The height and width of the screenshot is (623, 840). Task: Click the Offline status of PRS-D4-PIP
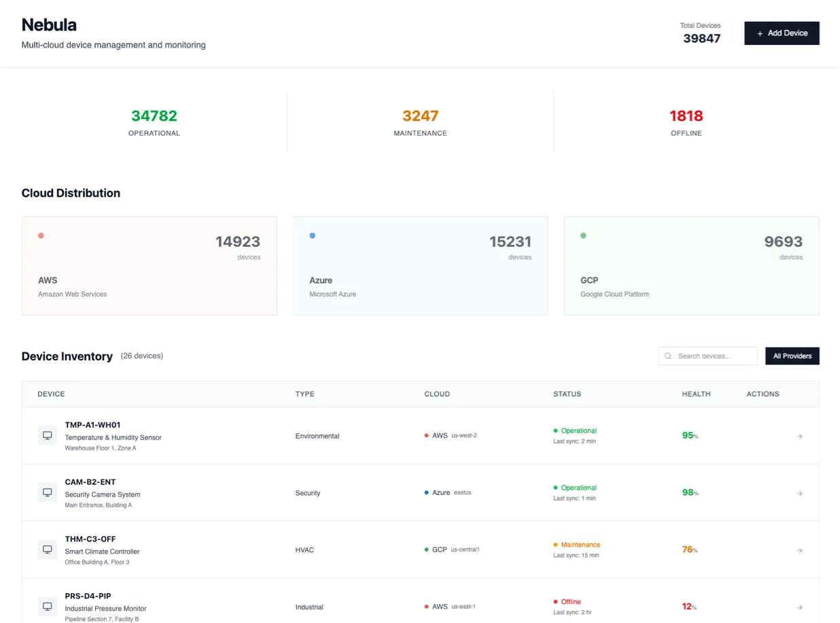(567, 602)
